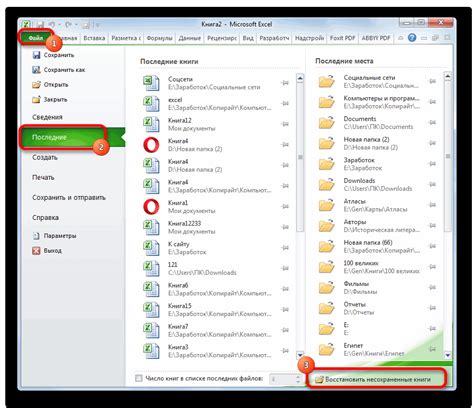Open the Справка section
Viewport: 474px width, 408px height.
point(46,217)
